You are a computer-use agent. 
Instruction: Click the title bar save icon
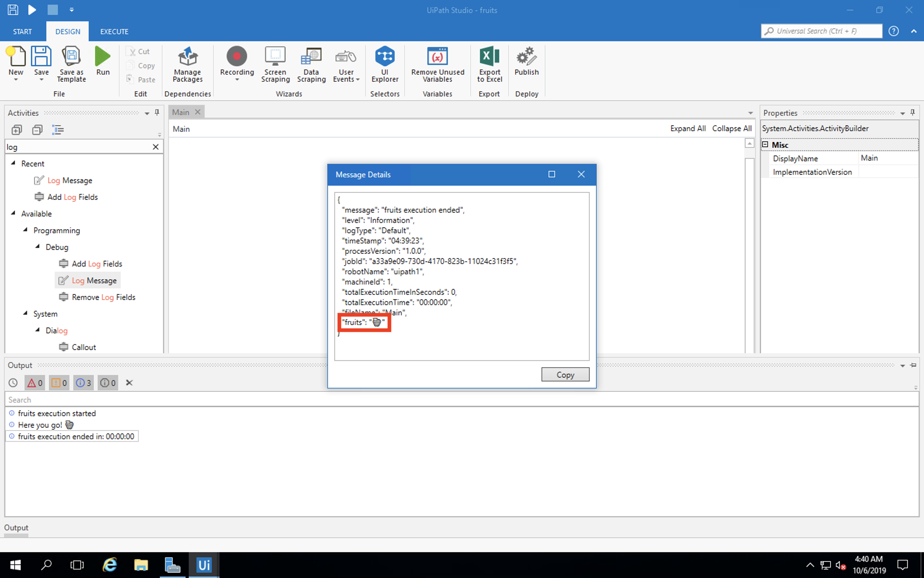click(13, 10)
